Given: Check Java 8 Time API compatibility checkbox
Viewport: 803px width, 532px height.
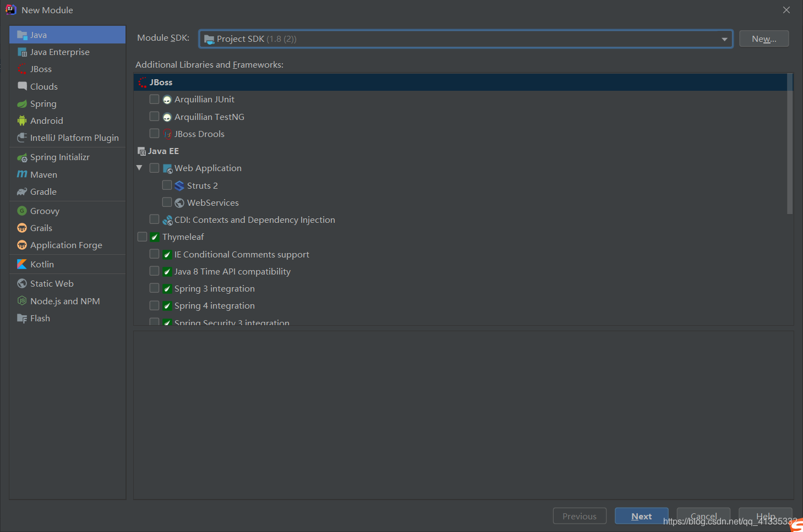Looking at the screenshot, I should point(154,271).
